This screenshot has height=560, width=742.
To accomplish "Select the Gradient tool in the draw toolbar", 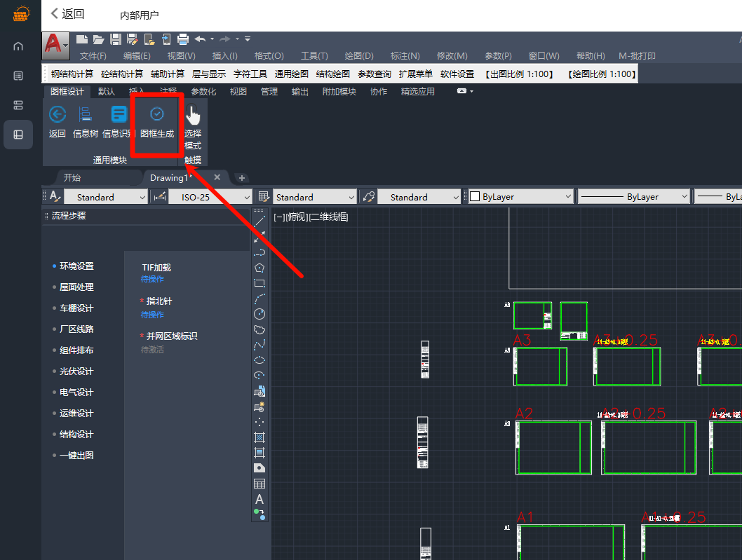I will (259, 452).
